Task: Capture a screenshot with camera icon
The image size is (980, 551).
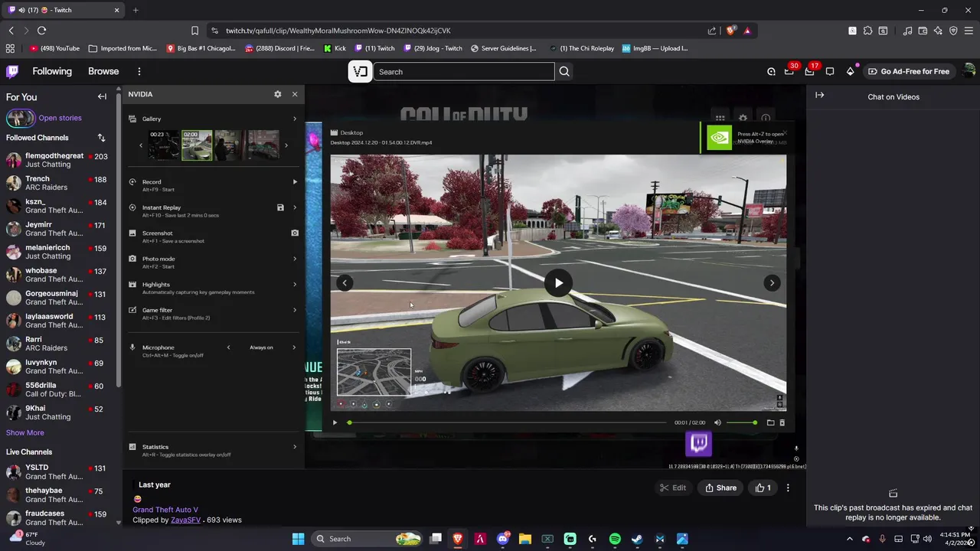Action: pyautogui.click(x=295, y=233)
